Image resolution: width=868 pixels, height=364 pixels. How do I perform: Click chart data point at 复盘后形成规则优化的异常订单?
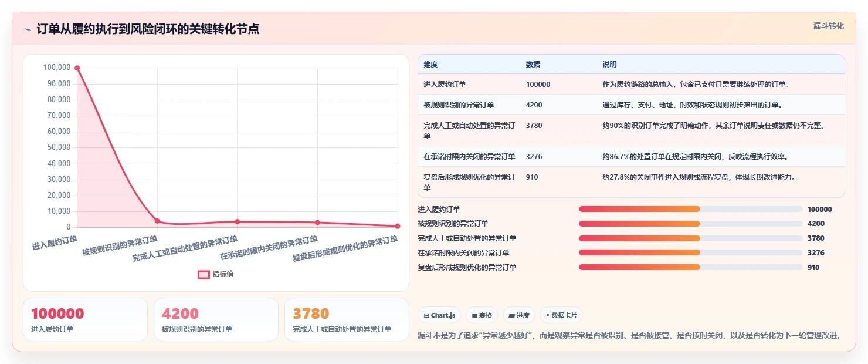(397, 226)
